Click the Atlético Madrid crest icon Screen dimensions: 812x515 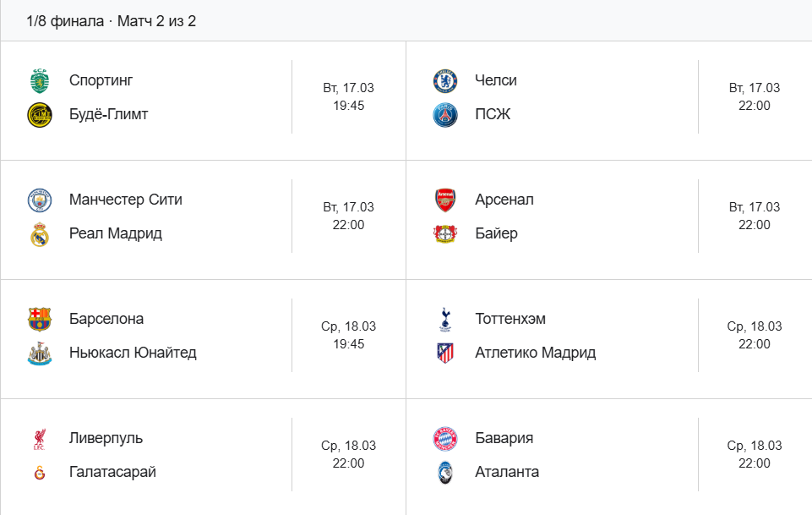[445, 353]
